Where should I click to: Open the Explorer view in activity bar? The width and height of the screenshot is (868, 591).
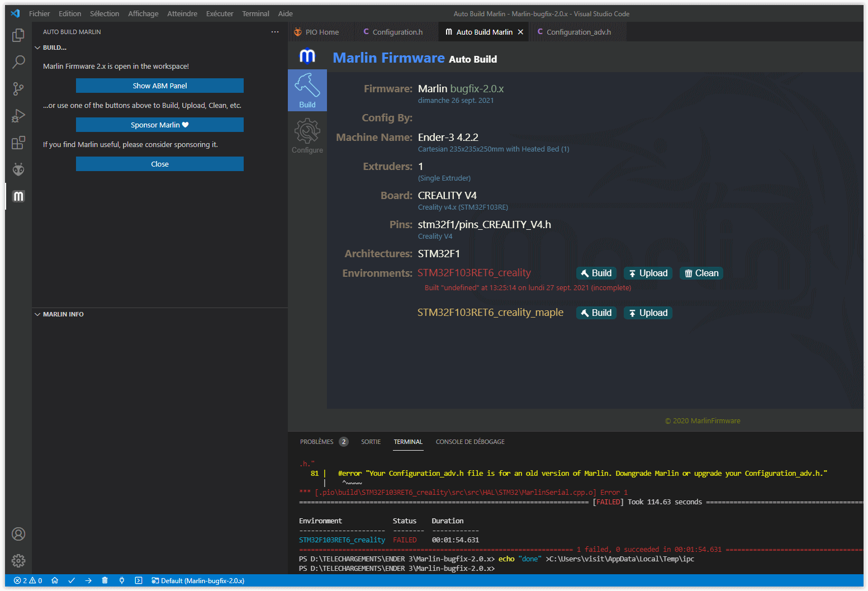18,35
